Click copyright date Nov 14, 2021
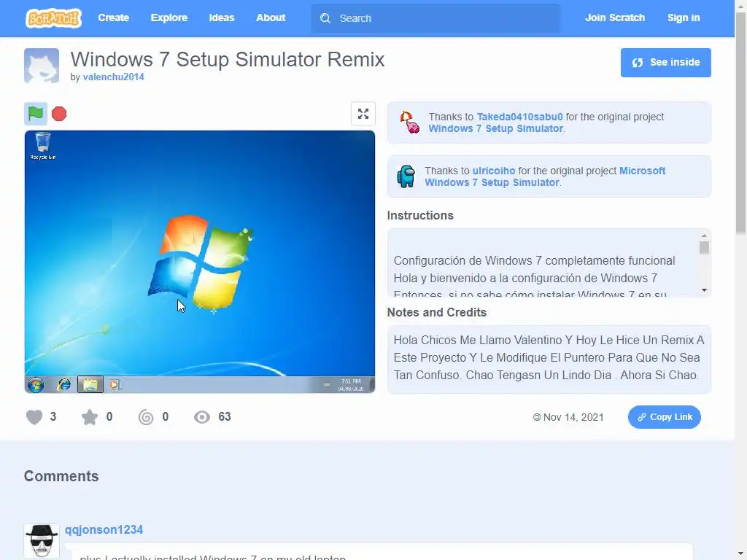747x560 pixels. (568, 417)
